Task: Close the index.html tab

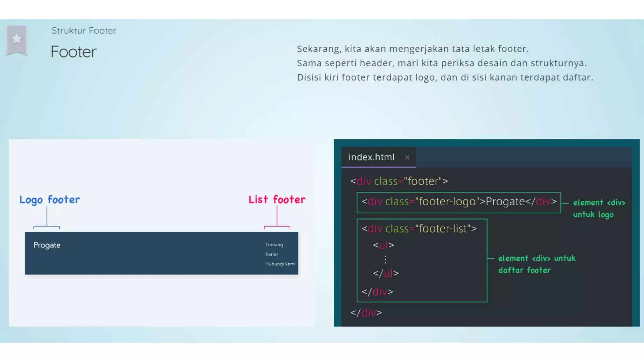Action: pos(407,157)
